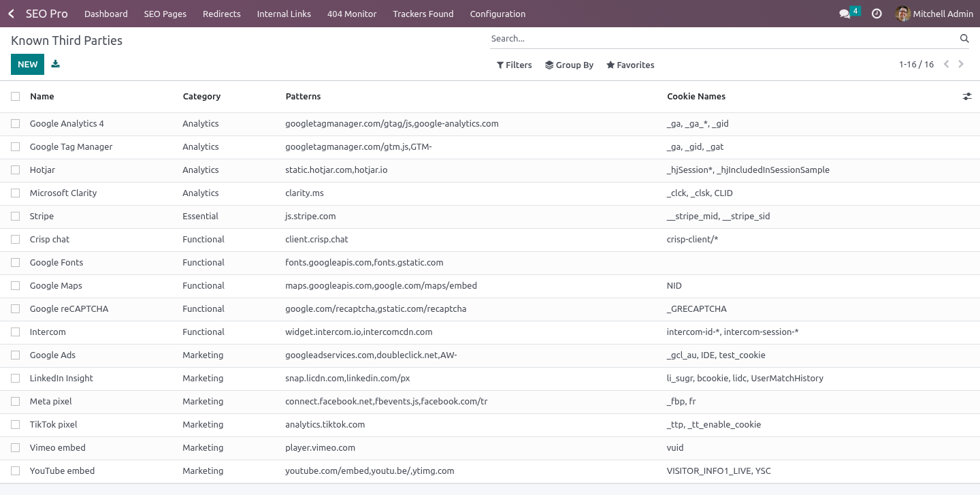The width and height of the screenshot is (980, 495).
Task: Open the Configuration menu
Action: (497, 14)
